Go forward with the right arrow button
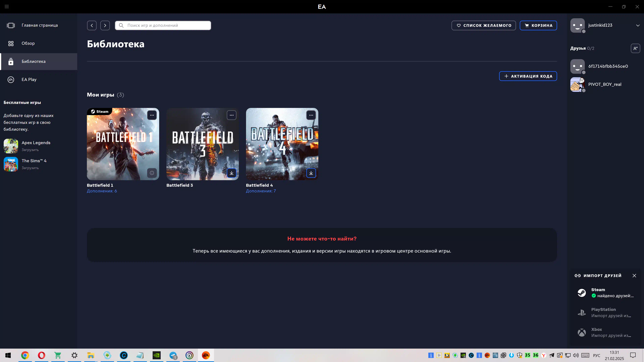 point(105,25)
